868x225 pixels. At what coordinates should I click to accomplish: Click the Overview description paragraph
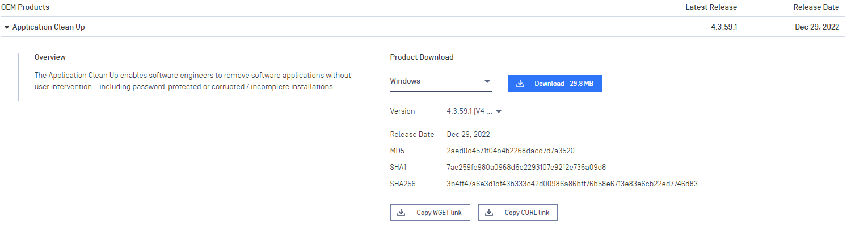click(193, 81)
